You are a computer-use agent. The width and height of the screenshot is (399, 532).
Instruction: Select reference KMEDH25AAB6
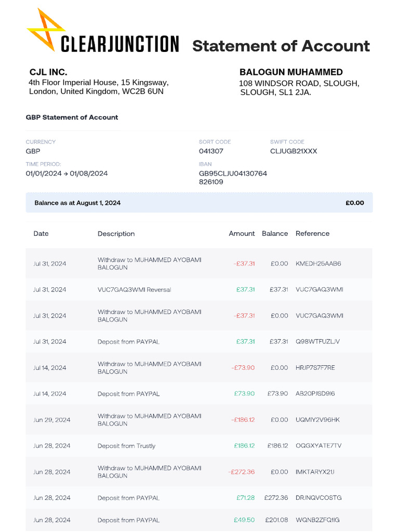pyautogui.click(x=318, y=263)
